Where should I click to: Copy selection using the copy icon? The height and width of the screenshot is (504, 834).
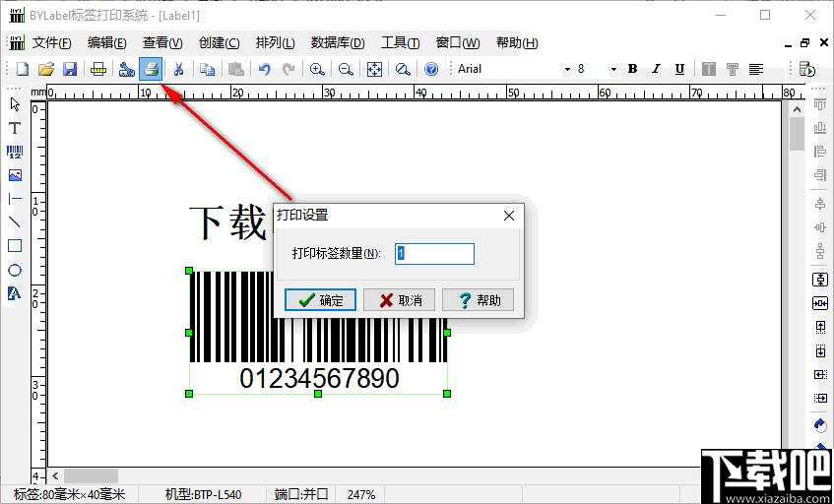click(x=208, y=69)
